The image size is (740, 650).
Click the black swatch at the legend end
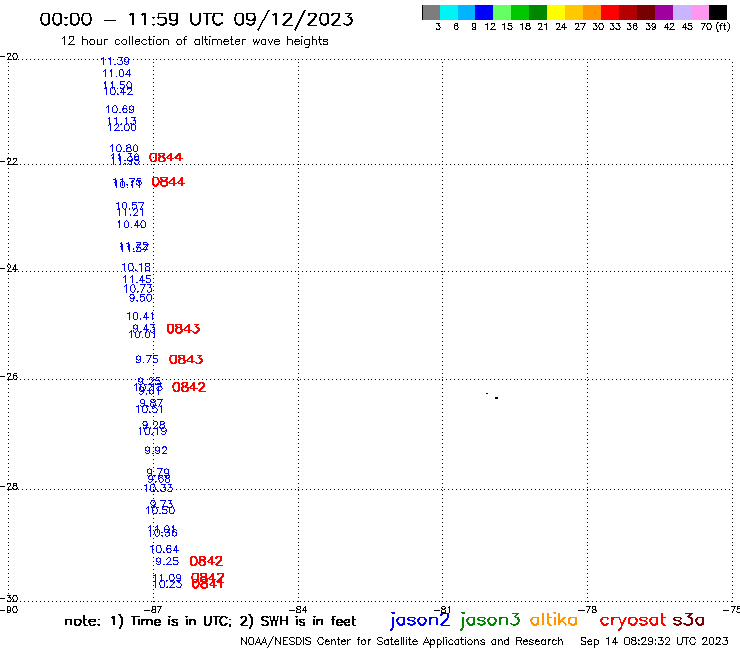click(718, 12)
